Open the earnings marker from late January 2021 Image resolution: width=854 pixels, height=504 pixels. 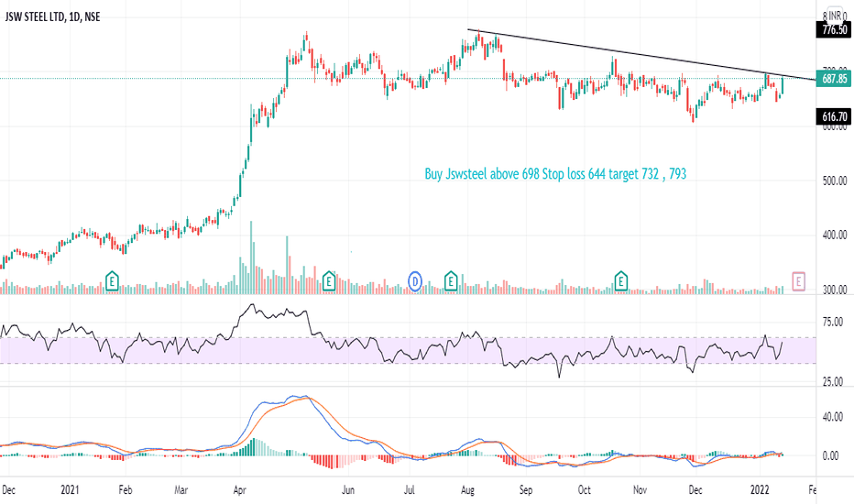point(112,281)
